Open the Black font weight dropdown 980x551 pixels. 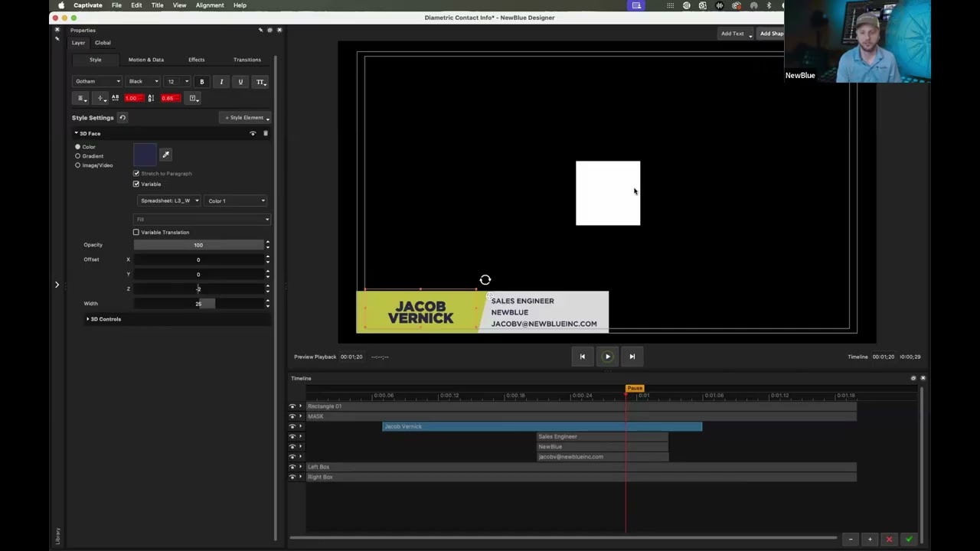143,81
